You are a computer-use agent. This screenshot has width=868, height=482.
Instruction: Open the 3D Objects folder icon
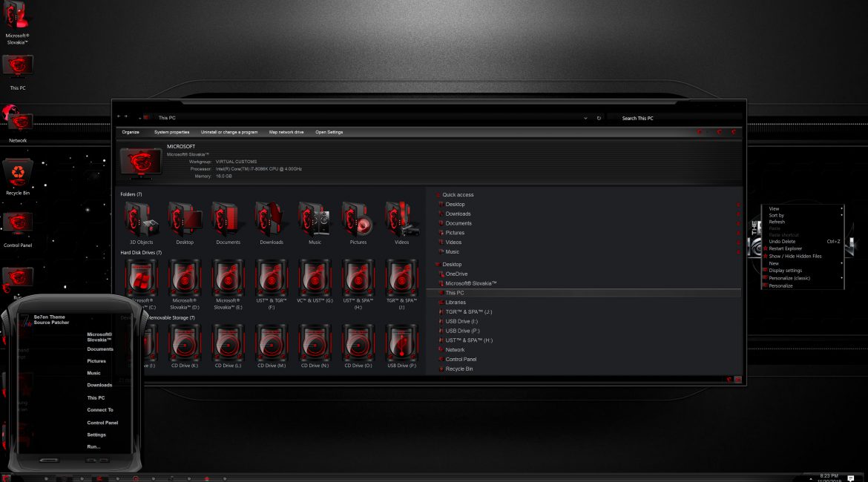[x=141, y=219]
